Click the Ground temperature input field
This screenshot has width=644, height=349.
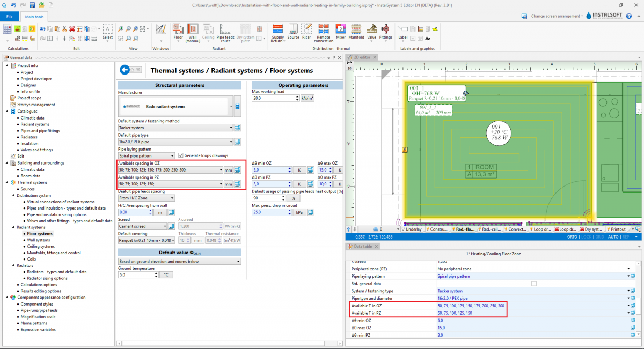[137, 274]
